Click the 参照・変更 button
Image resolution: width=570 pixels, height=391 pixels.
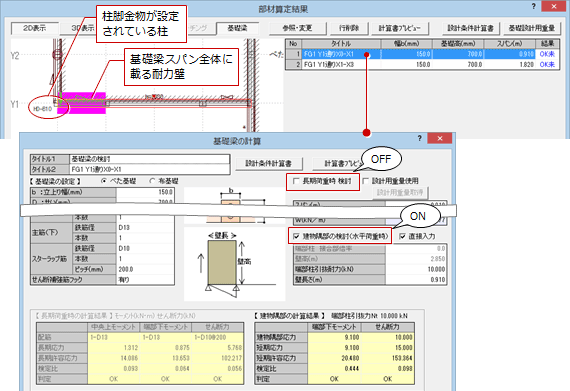click(297, 28)
